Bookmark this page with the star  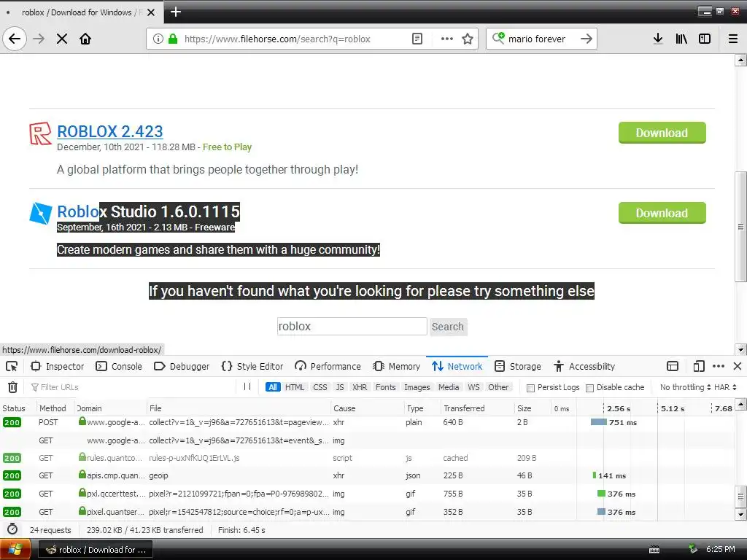468,39
